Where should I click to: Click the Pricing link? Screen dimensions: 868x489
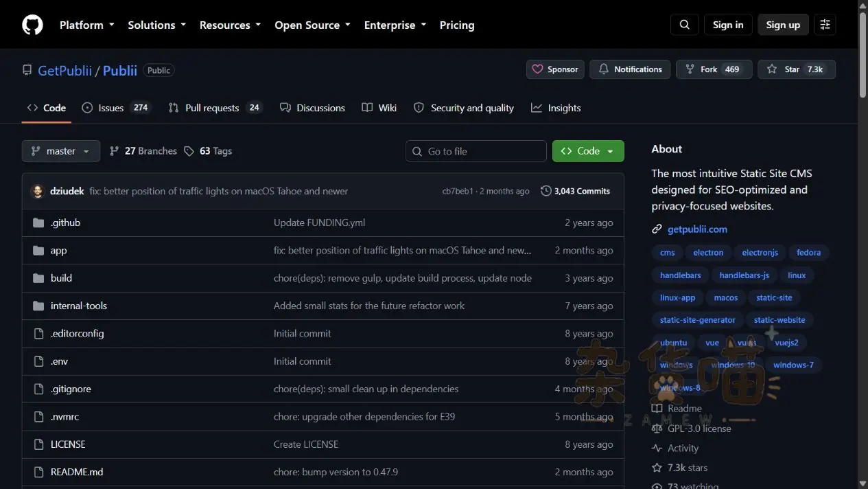coord(457,25)
